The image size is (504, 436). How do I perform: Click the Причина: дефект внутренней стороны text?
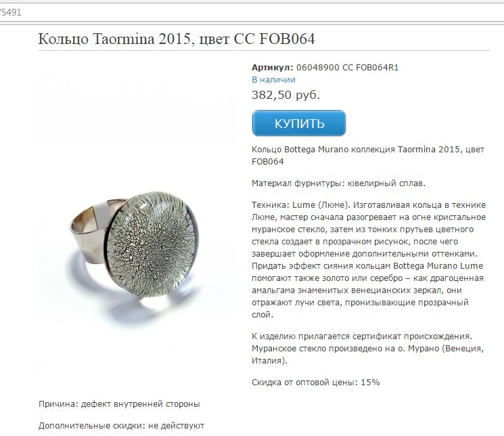click(x=119, y=404)
